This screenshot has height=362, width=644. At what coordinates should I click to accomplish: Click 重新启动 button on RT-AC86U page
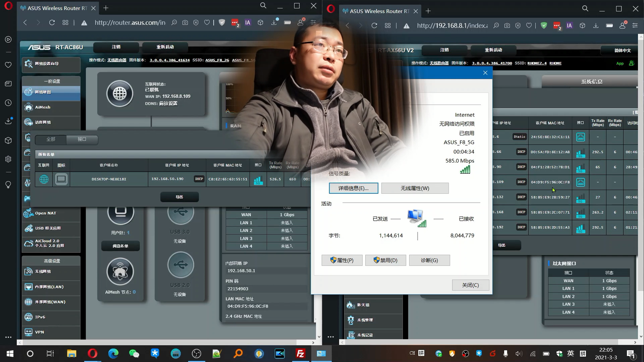[x=165, y=47]
